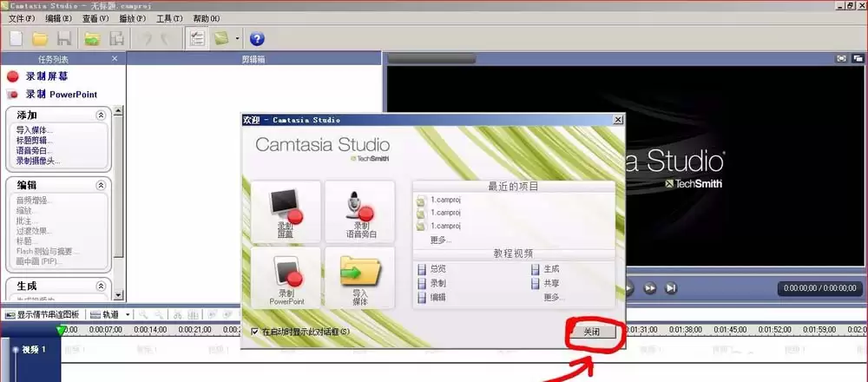Click 音频增强... in the 编辑 section
This screenshot has width=868, height=382.
click(35, 201)
